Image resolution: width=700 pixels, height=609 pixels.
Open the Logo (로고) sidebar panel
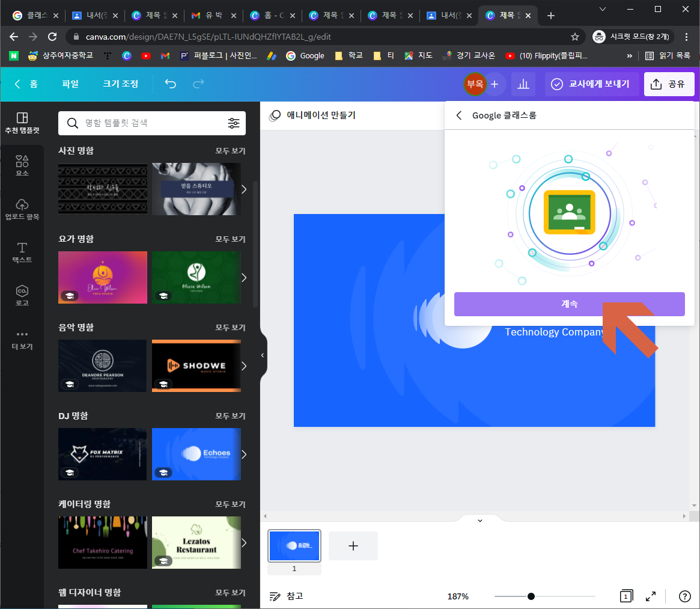22,295
